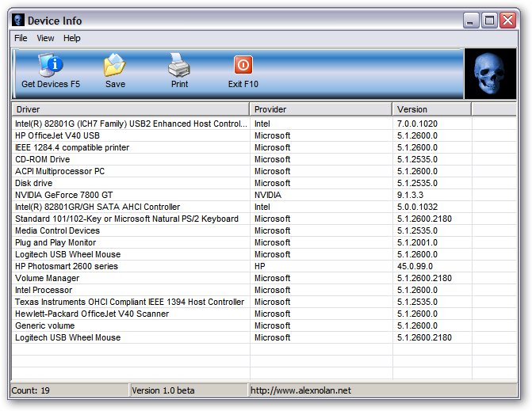Click the Get Devices F5 icon
Image resolution: width=532 pixels, height=411 pixels.
click(x=51, y=64)
